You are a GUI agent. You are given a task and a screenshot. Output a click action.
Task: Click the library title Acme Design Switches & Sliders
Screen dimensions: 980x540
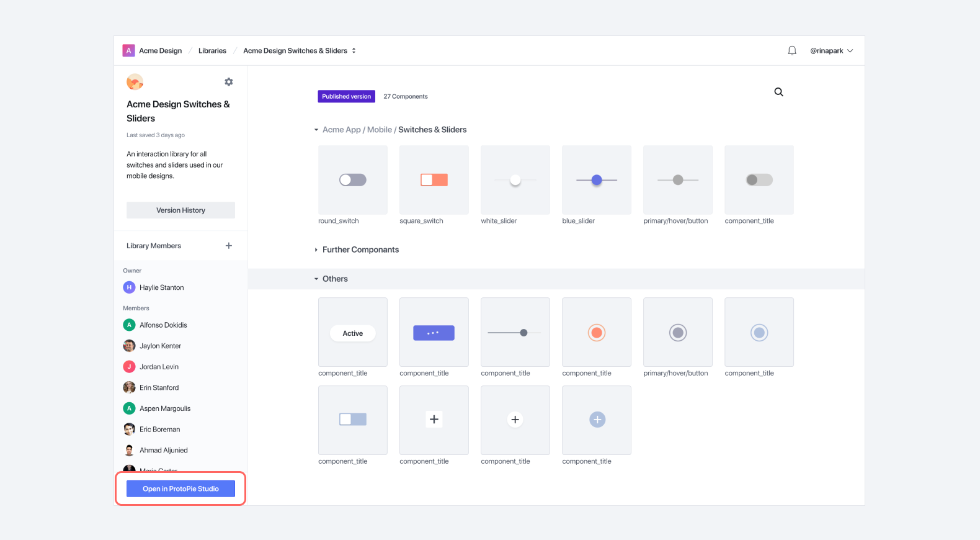(178, 111)
